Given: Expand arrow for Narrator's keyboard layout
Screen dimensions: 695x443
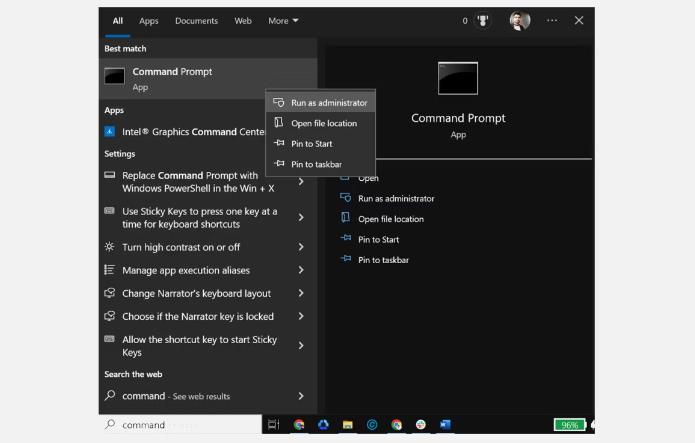Looking at the screenshot, I should point(301,293).
